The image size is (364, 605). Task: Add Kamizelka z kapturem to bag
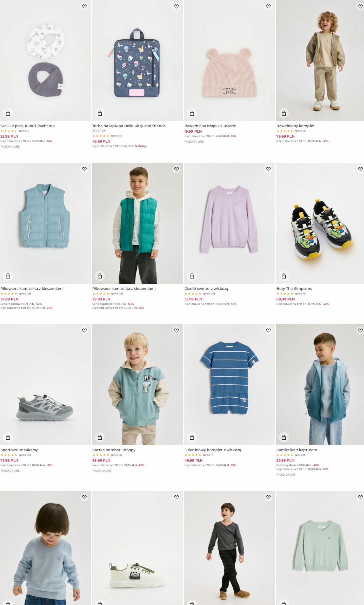point(284,437)
